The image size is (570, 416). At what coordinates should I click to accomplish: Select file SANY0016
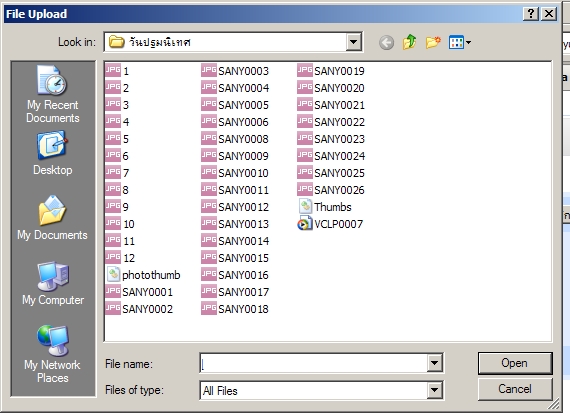tap(235, 275)
